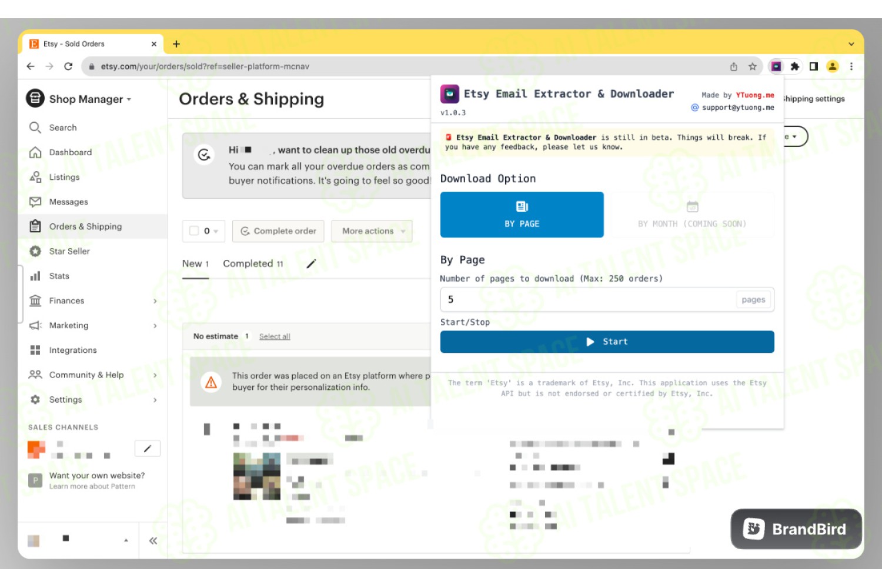
Task: Select the Etsy - Sold Orders browser tab
Action: [93, 44]
